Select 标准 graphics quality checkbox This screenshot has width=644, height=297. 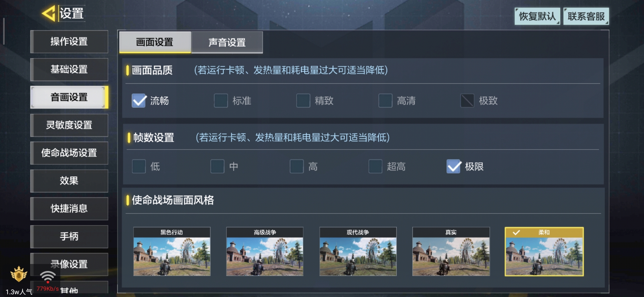(x=221, y=101)
